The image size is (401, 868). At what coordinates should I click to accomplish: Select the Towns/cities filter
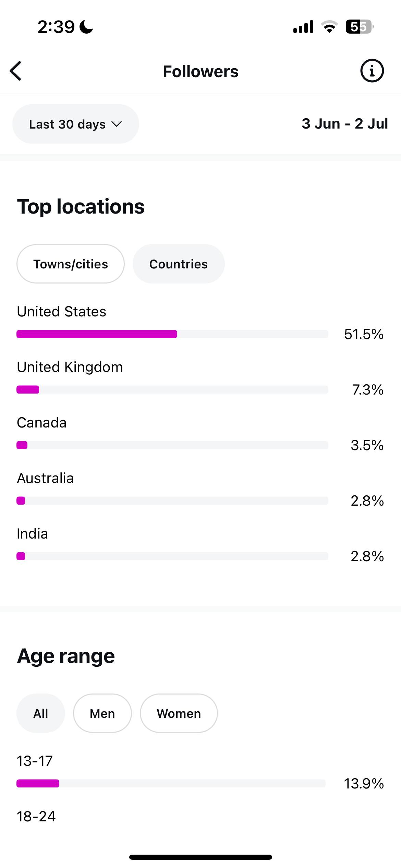(71, 264)
